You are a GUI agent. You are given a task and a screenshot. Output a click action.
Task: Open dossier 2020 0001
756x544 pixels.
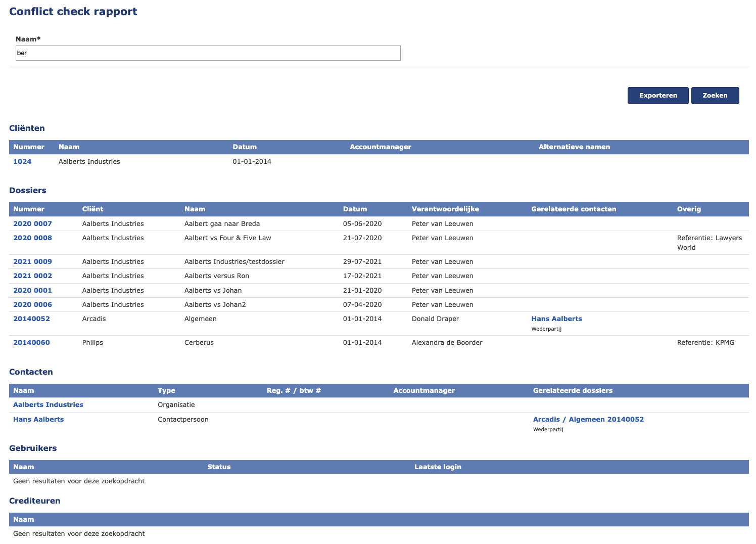tap(32, 291)
